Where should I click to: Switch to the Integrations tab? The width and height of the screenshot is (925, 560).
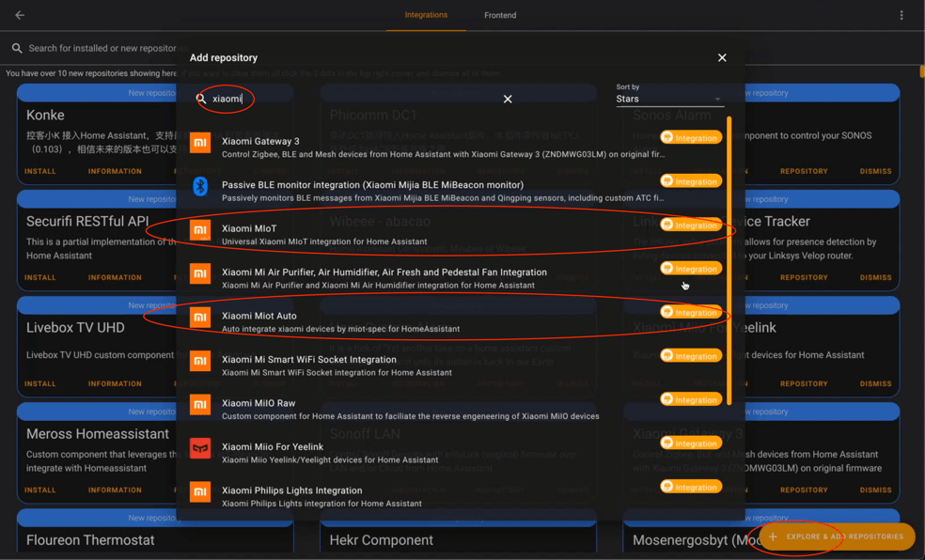[426, 15]
